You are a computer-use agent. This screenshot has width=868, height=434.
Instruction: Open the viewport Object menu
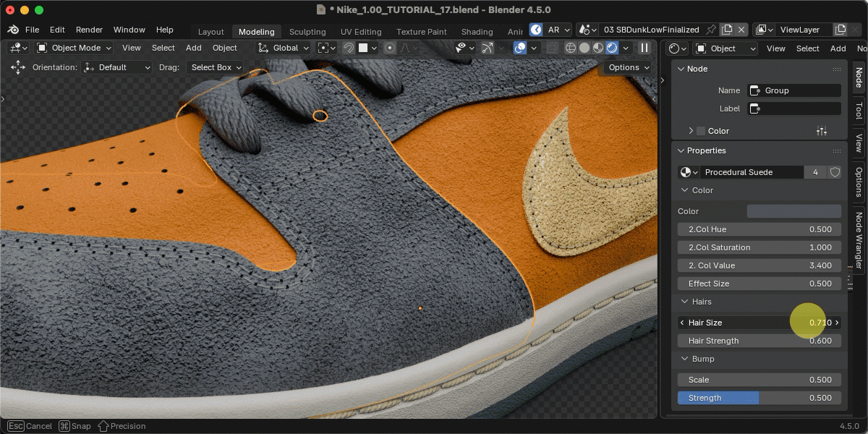click(x=225, y=48)
